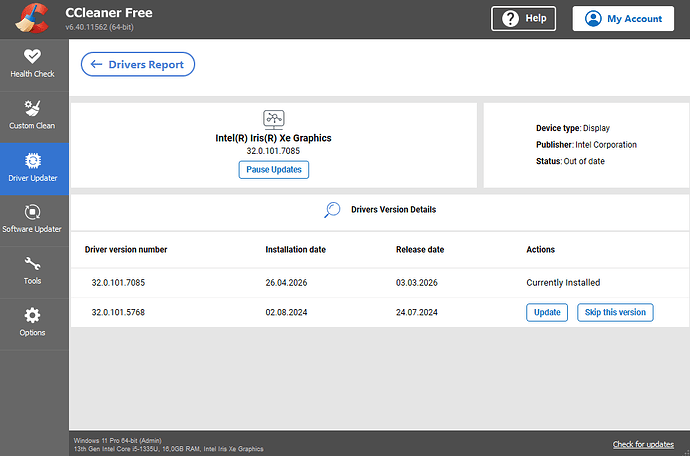Screen dimensions: 690x456
Task: Open the Health Check section
Action: coord(33,64)
